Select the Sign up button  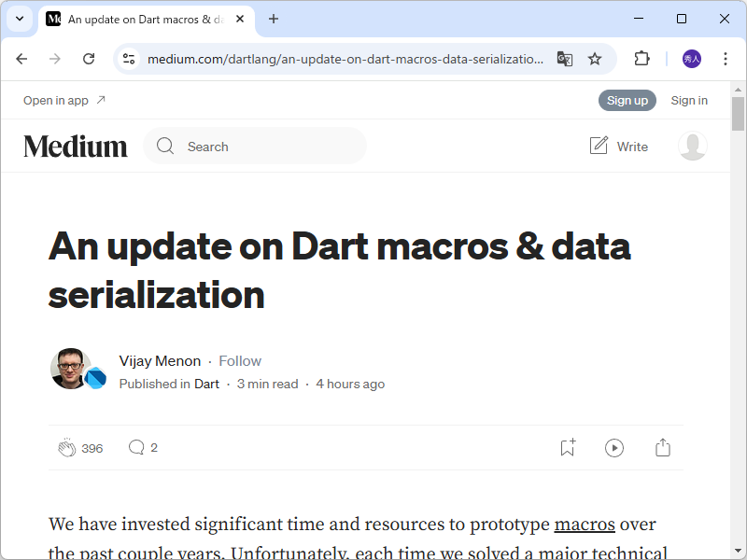pyautogui.click(x=627, y=100)
